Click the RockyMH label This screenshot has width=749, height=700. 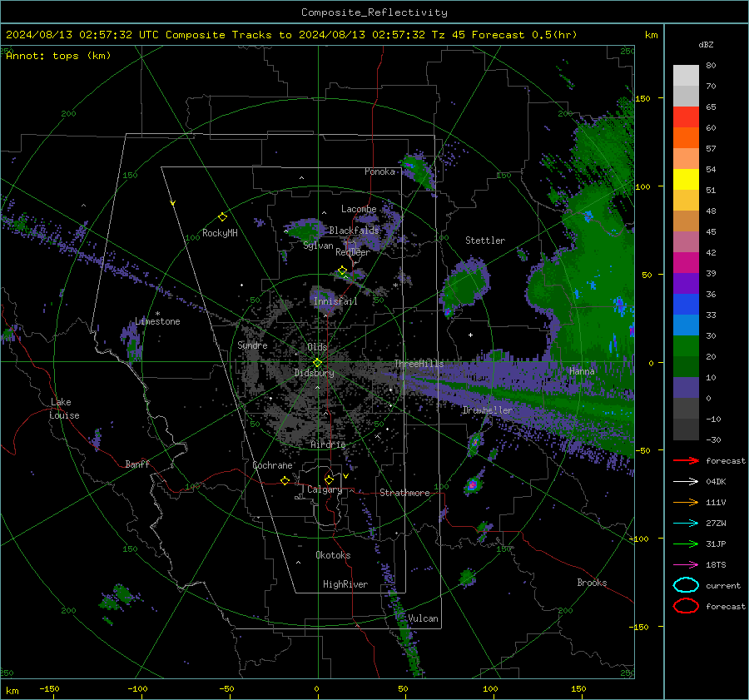click(x=220, y=233)
